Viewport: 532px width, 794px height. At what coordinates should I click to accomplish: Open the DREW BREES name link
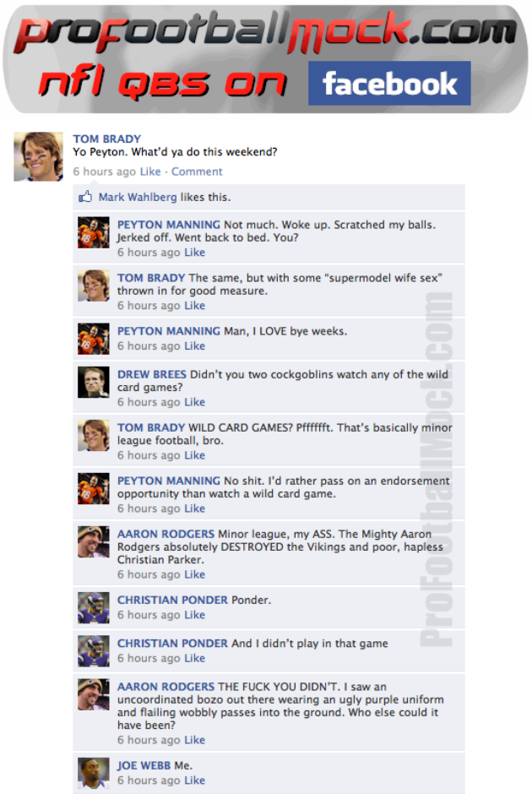152,374
